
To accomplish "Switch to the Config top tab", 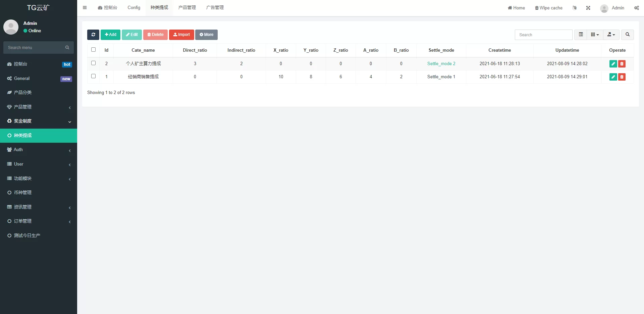I will [134, 8].
